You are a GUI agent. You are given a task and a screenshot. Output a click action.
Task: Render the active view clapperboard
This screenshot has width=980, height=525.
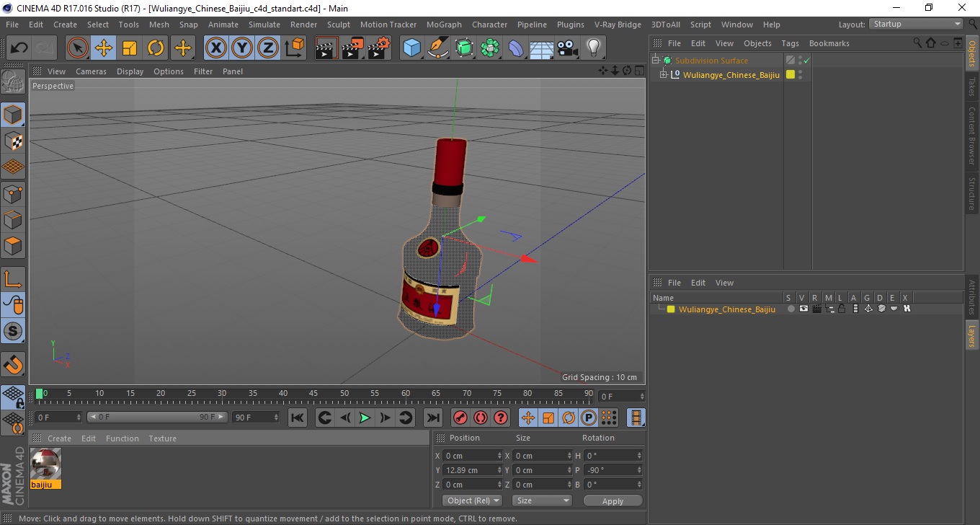pos(327,48)
